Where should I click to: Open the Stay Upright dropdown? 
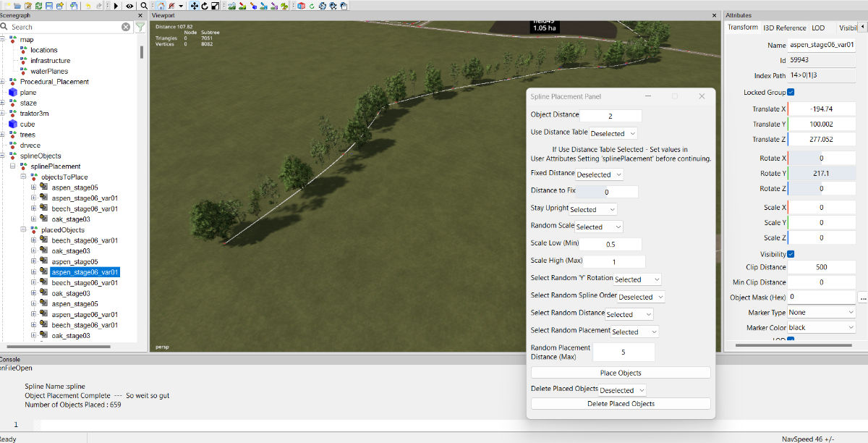593,209
